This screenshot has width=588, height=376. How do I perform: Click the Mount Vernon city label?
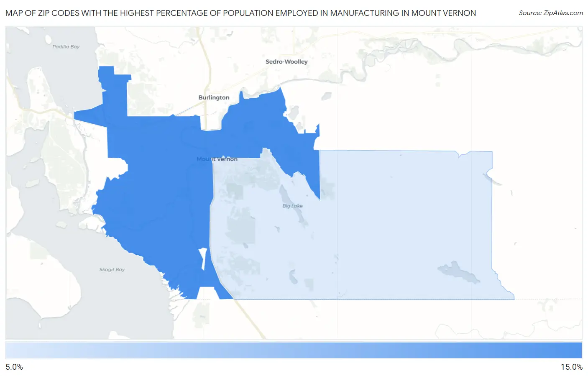[x=217, y=159]
